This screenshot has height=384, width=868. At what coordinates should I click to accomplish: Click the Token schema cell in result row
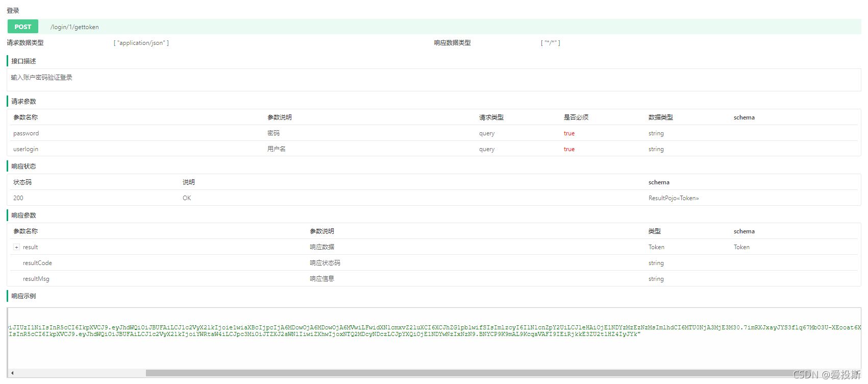click(741, 247)
